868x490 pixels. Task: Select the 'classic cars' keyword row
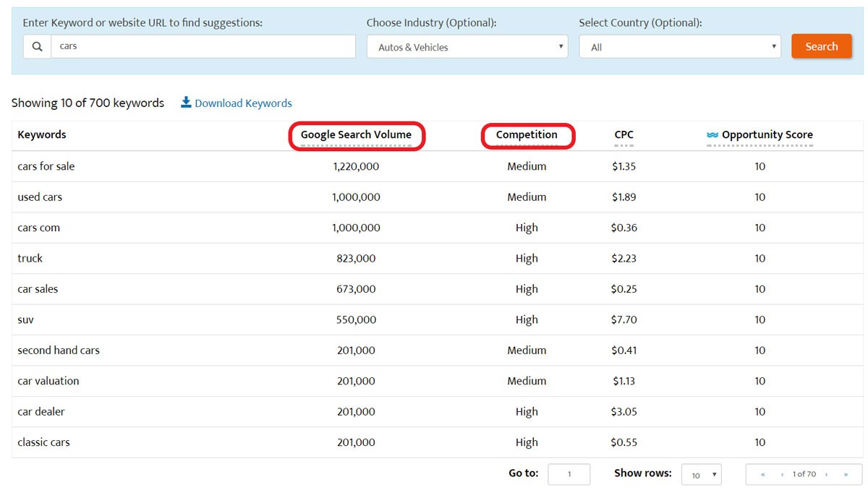point(44,442)
